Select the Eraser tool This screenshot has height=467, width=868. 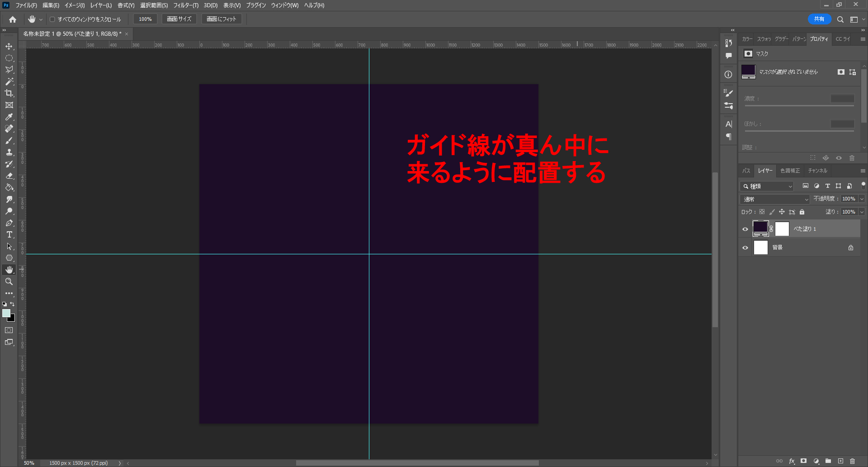pyautogui.click(x=9, y=176)
